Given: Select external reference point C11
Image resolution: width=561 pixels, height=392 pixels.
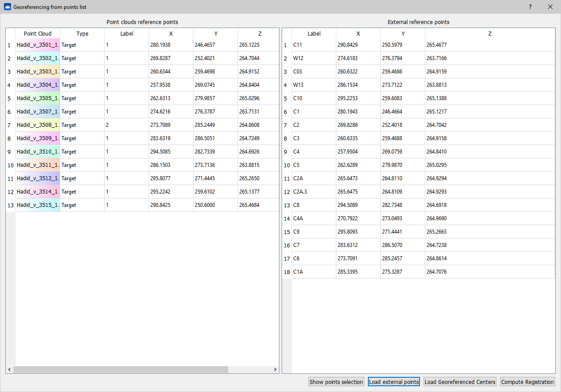Looking at the screenshot, I should (x=314, y=45).
